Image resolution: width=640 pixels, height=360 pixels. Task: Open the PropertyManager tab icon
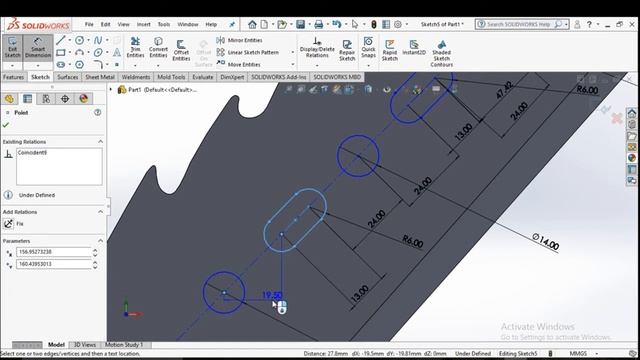[27, 99]
